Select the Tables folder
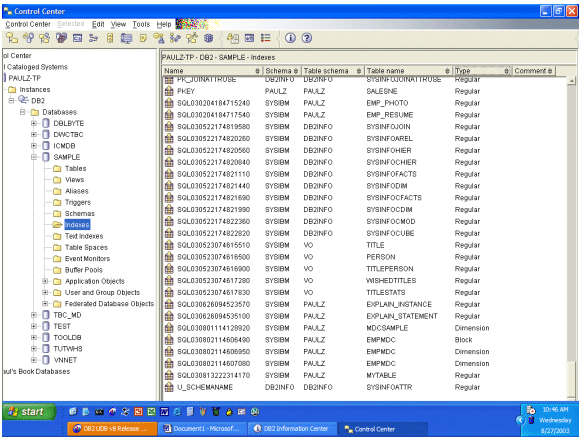The image size is (582, 441). tap(75, 169)
